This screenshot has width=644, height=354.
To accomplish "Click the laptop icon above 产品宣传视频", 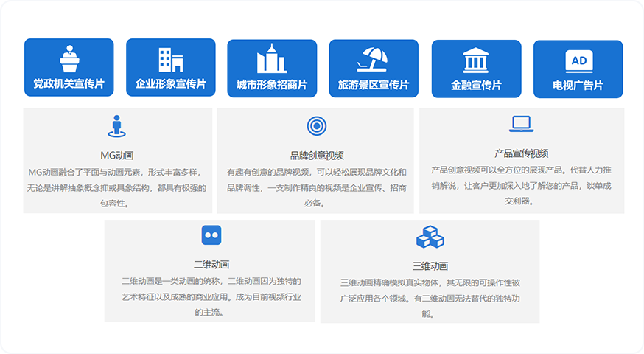I will [x=521, y=124].
